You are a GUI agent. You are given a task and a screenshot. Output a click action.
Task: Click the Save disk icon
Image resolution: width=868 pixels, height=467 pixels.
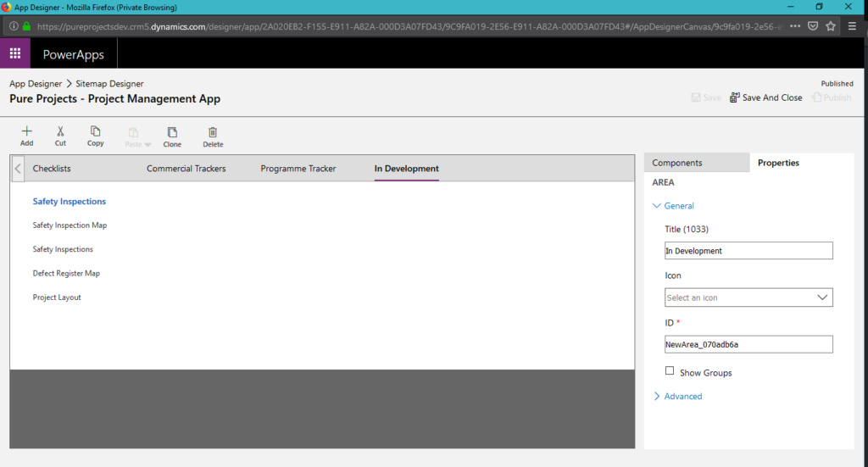click(x=696, y=97)
